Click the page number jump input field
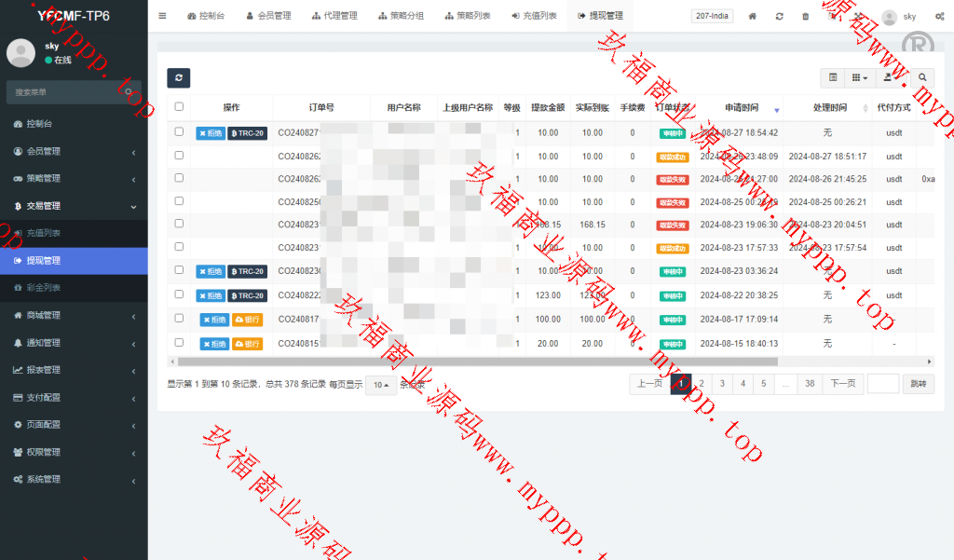 (x=882, y=383)
